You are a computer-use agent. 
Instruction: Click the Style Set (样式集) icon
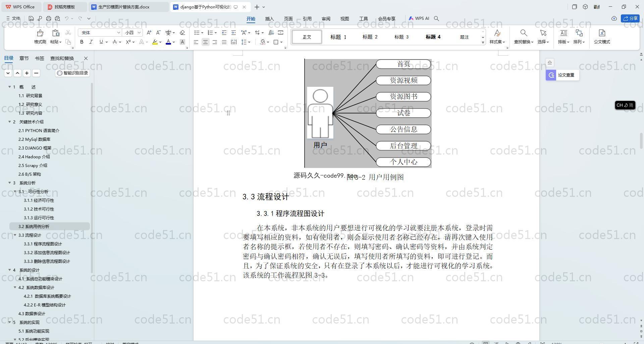click(x=497, y=33)
